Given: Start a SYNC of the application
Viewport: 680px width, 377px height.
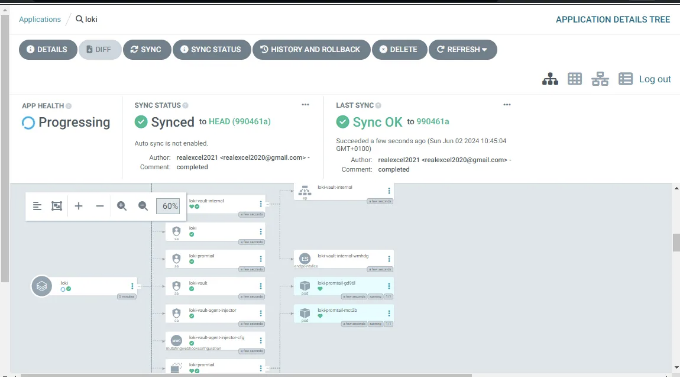Looking at the screenshot, I should pos(147,49).
